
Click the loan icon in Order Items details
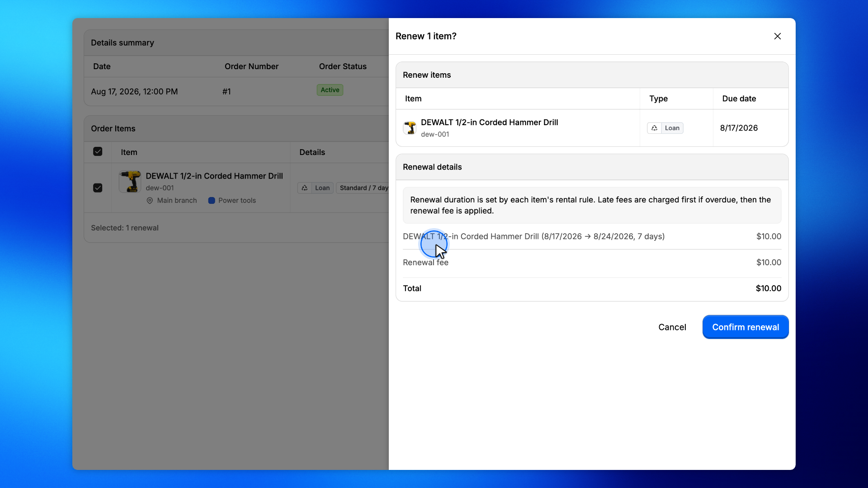(x=304, y=188)
